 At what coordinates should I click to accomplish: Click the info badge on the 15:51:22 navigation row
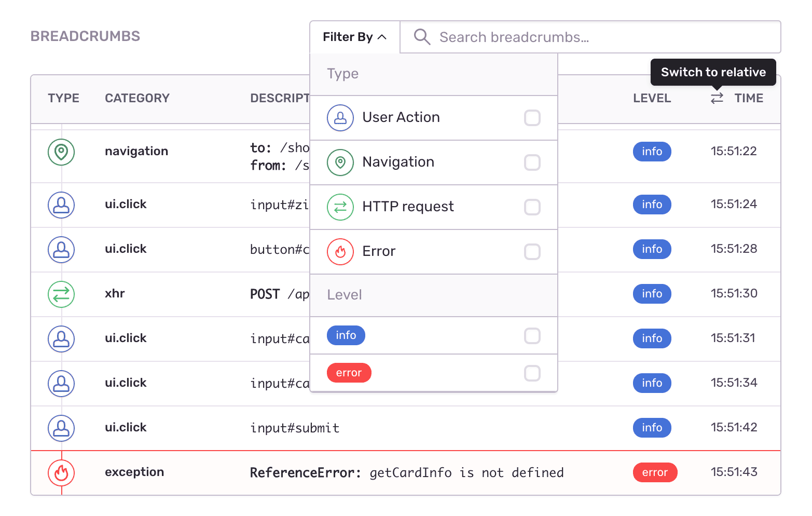click(652, 152)
